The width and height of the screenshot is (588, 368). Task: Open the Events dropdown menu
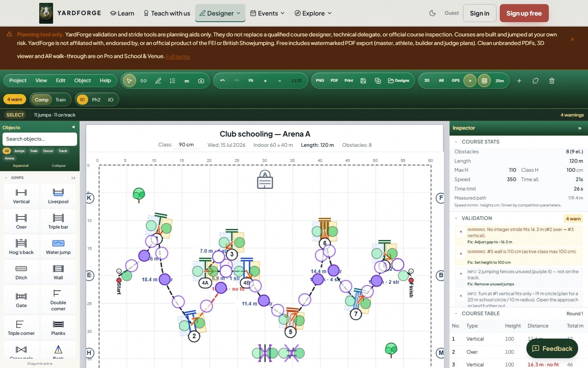pyautogui.click(x=267, y=13)
